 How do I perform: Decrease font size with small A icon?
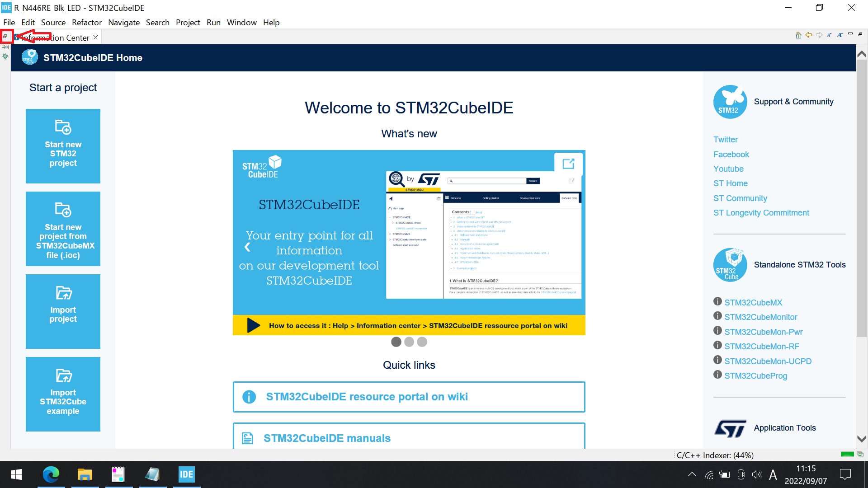830,35
